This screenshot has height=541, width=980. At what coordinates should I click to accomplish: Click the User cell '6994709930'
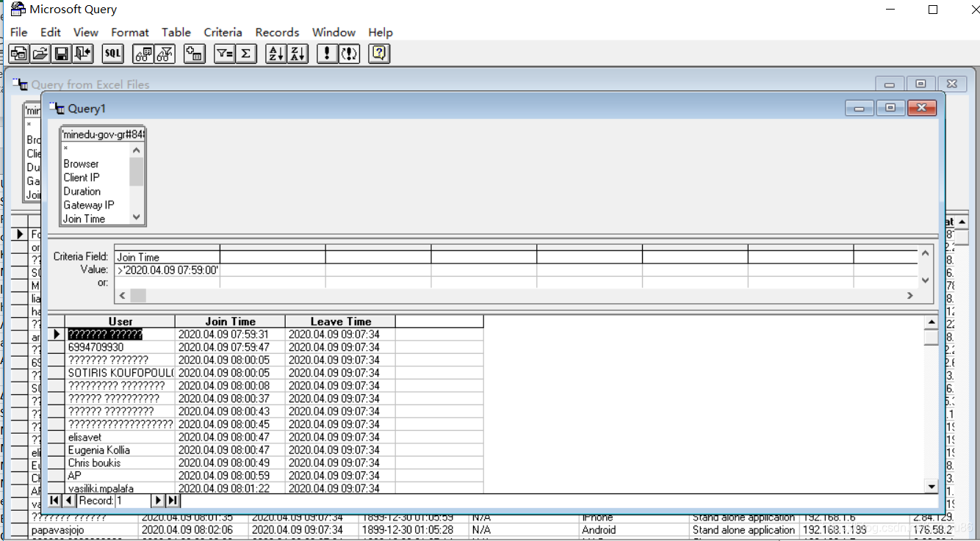(120, 347)
